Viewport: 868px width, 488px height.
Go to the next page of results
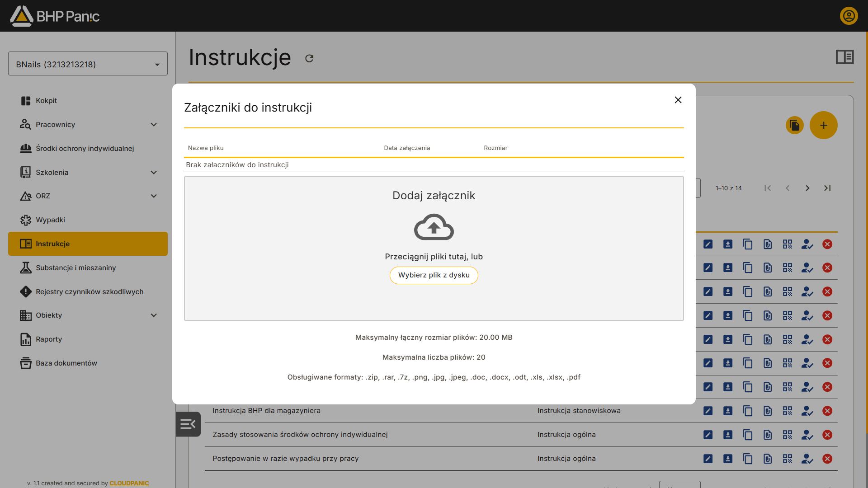[807, 188]
